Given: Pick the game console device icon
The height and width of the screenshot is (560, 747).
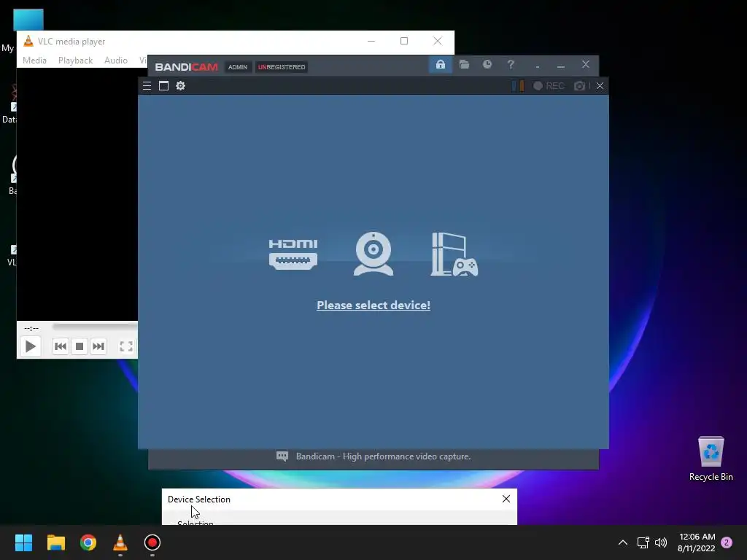Looking at the screenshot, I should (454, 254).
